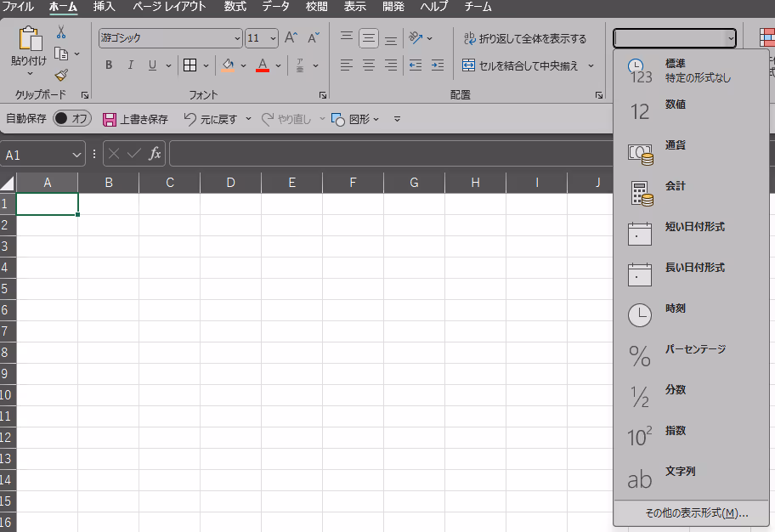
Task: Align text left
Action: click(x=347, y=65)
